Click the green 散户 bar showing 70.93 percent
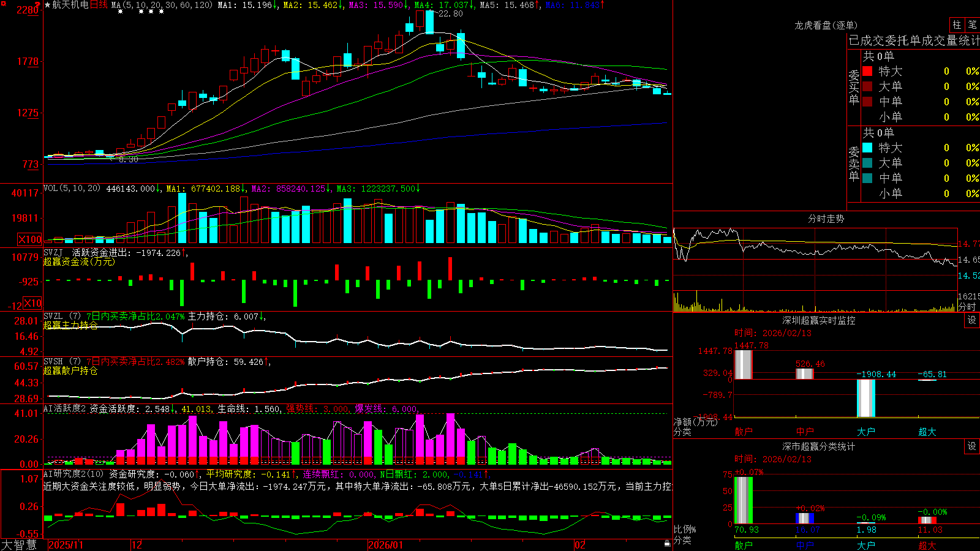The height and width of the screenshot is (551, 980). [744, 500]
